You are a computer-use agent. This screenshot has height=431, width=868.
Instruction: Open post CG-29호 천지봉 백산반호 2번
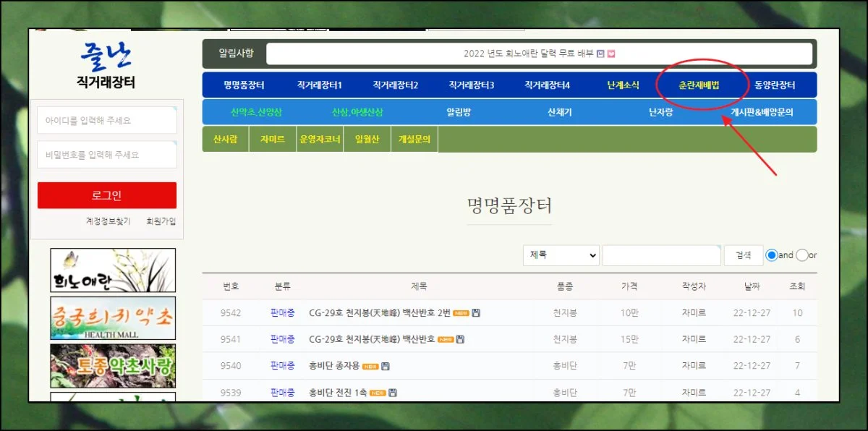tap(379, 313)
